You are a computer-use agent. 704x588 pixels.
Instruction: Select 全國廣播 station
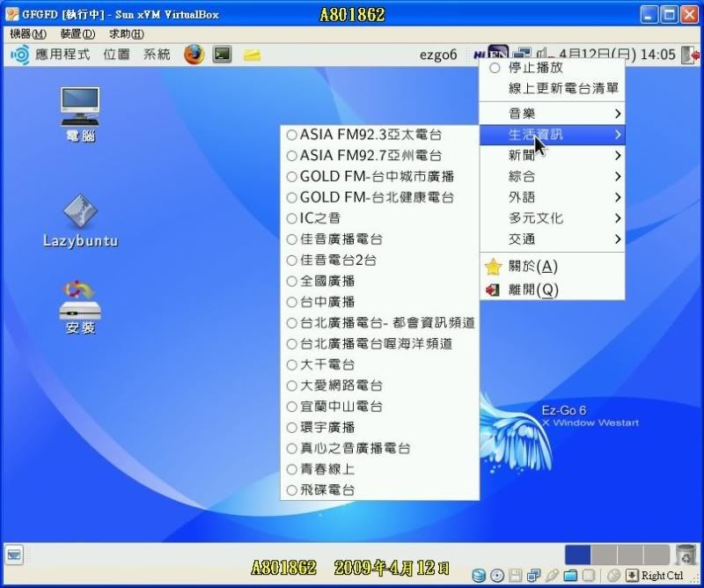tap(380, 281)
